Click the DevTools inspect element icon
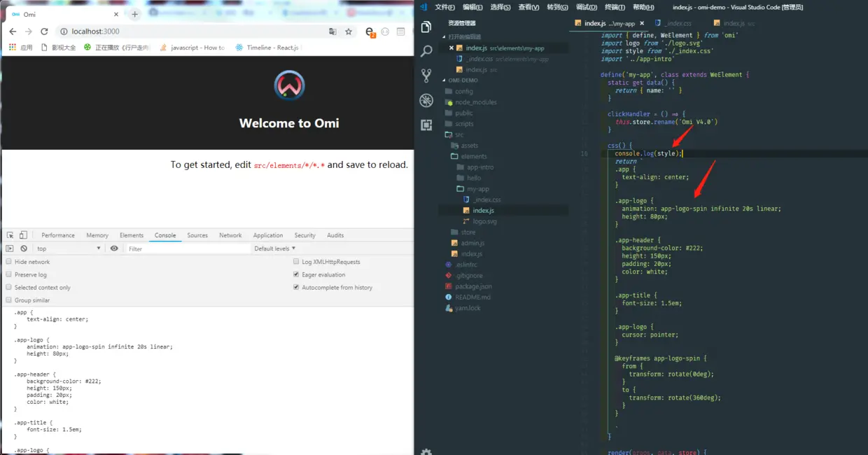 point(10,235)
